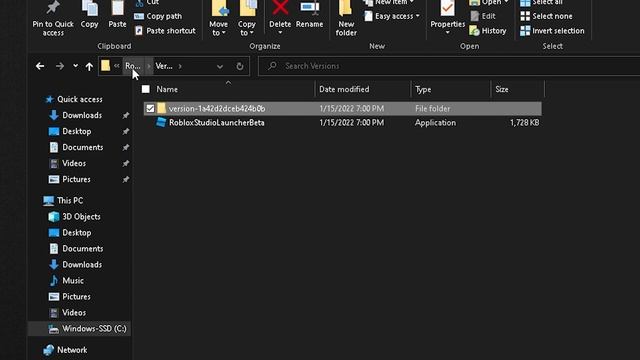Click the Paste ribbon button
Screen dimensions: 640x360
click(x=117, y=15)
